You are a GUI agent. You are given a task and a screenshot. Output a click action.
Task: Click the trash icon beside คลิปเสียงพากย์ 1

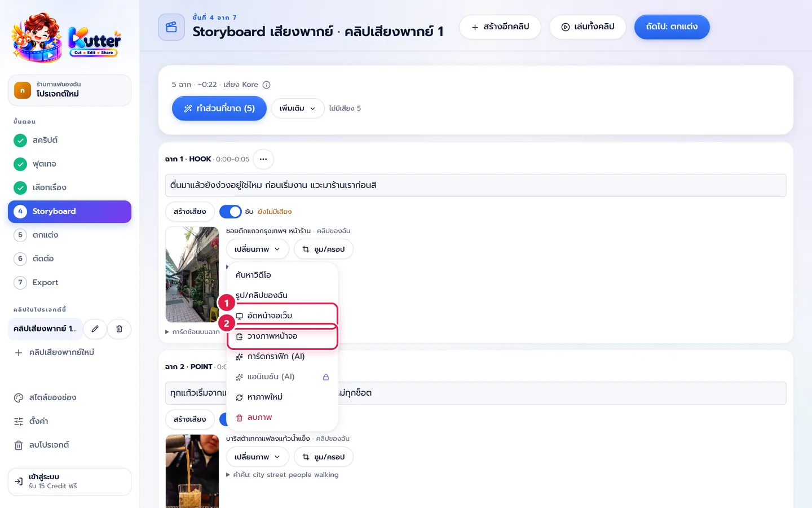tap(119, 329)
